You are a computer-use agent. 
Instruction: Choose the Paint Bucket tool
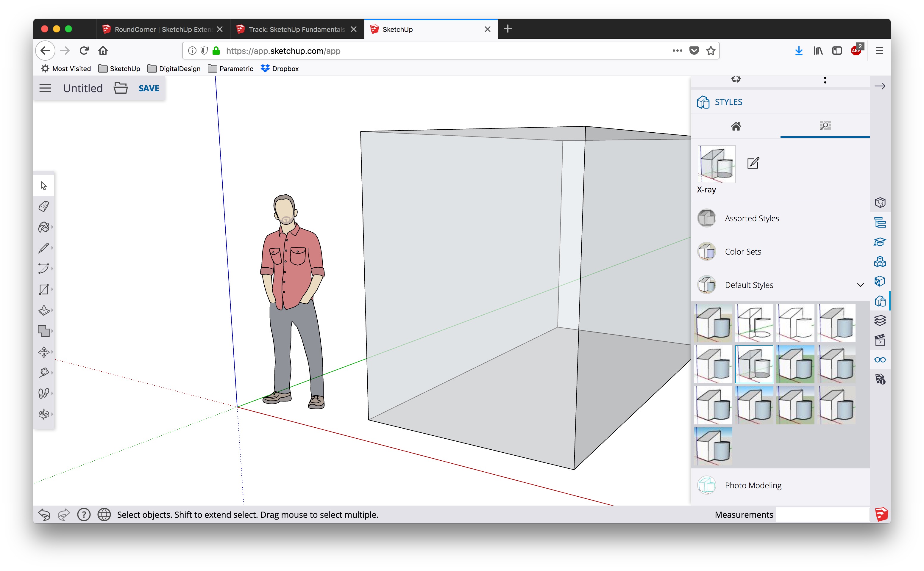(44, 227)
